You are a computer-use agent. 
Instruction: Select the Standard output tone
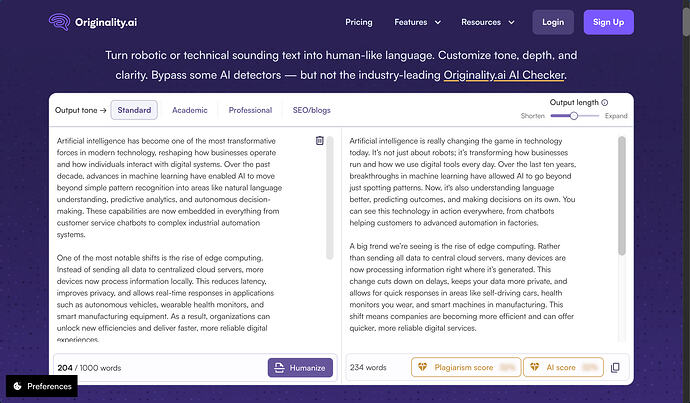click(134, 110)
